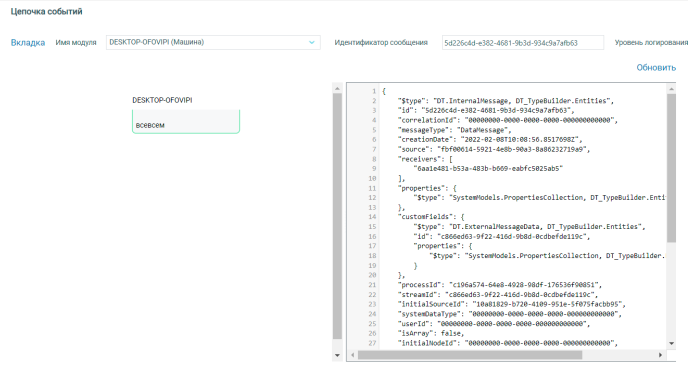Click the JSON viewer scroll left arrow
Screen dimensions: 688x375
tap(353, 355)
